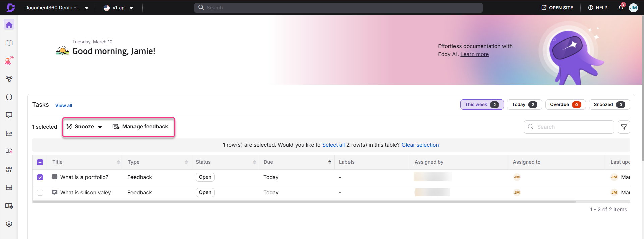The height and width of the screenshot is (239, 644).
Task: Select the Overdue tab
Action: coord(566,105)
